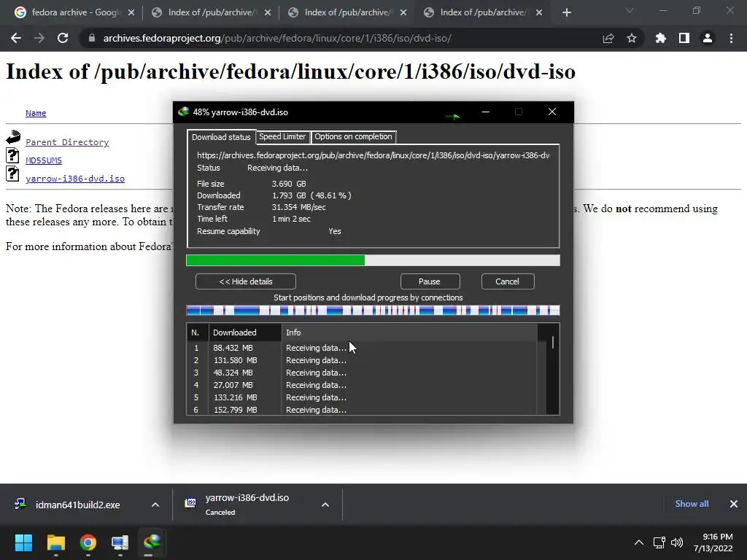Click the padlock site info icon
Image resolution: width=747 pixels, height=560 pixels.
point(92,38)
